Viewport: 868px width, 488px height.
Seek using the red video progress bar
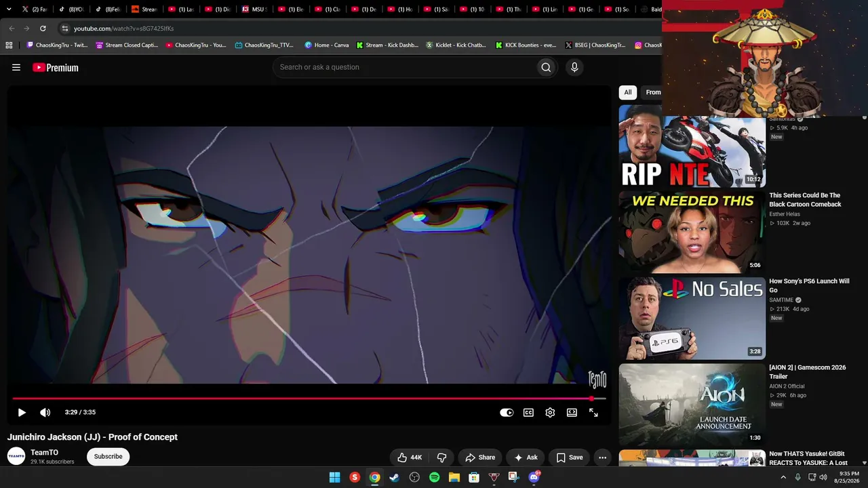309,399
